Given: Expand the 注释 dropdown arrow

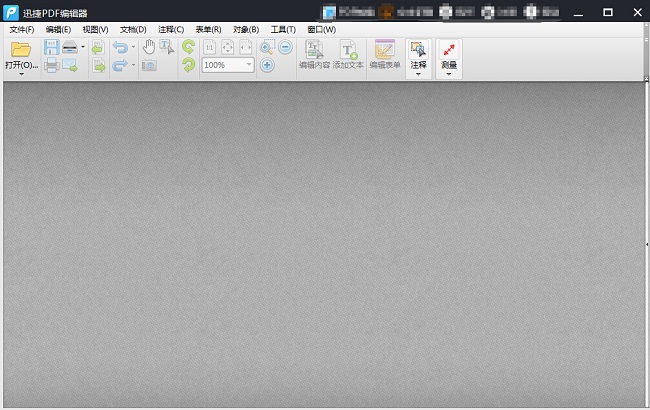Looking at the screenshot, I should [x=418, y=75].
